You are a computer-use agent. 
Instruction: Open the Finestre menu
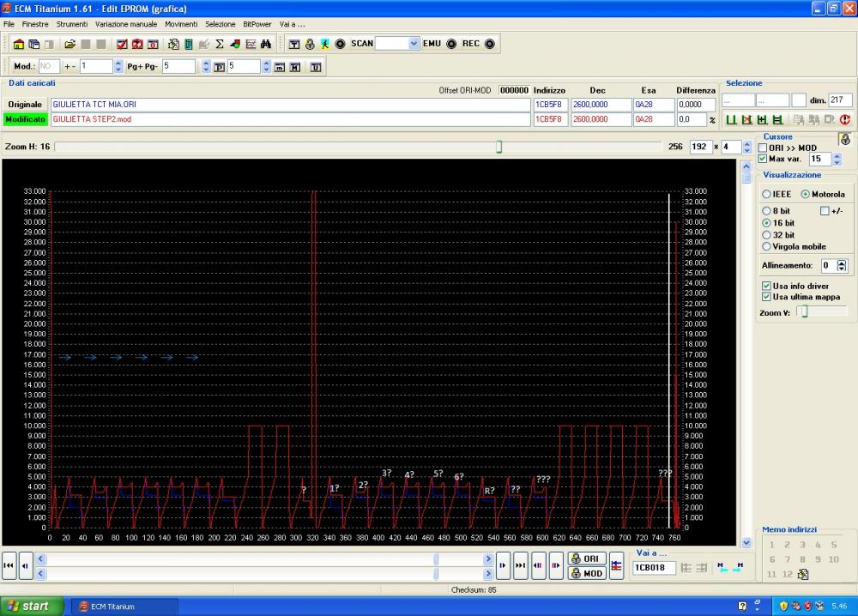pyautogui.click(x=35, y=24)
